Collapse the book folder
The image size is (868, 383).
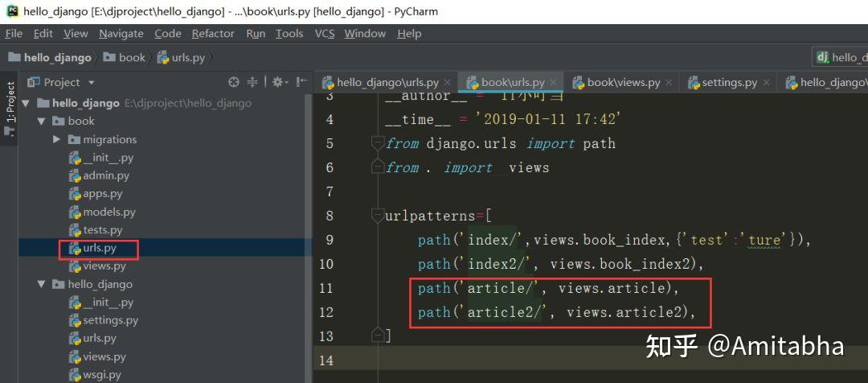pos(42,121)
